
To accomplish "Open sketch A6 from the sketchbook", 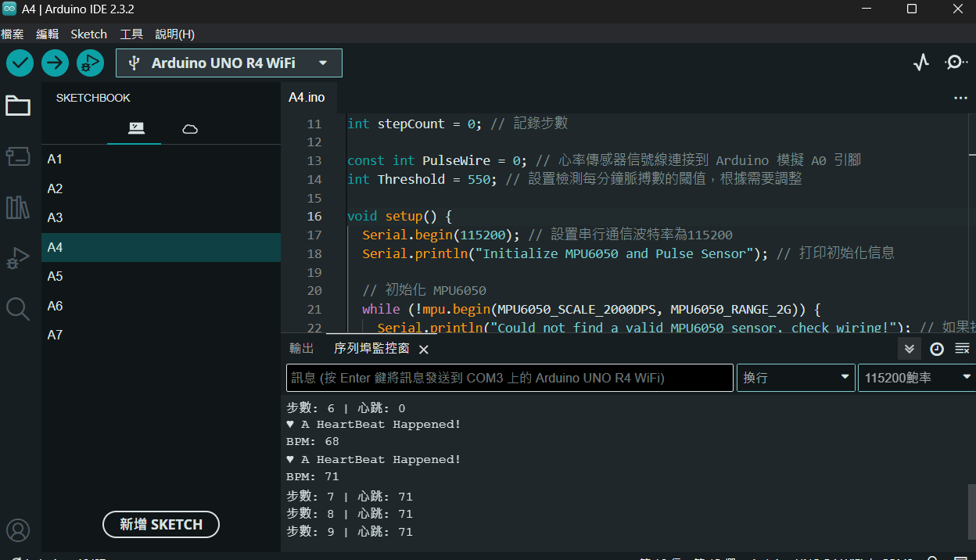I will pos(55,306).
